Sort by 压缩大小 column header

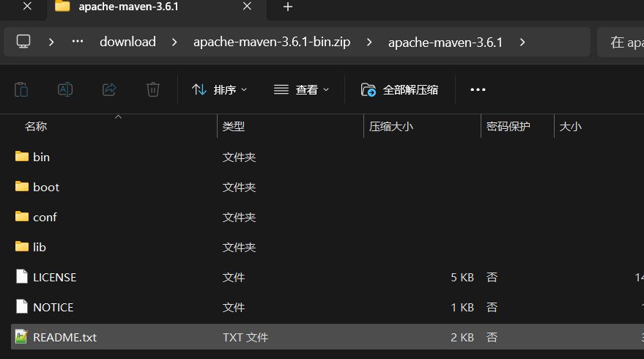tap(391, 127)
